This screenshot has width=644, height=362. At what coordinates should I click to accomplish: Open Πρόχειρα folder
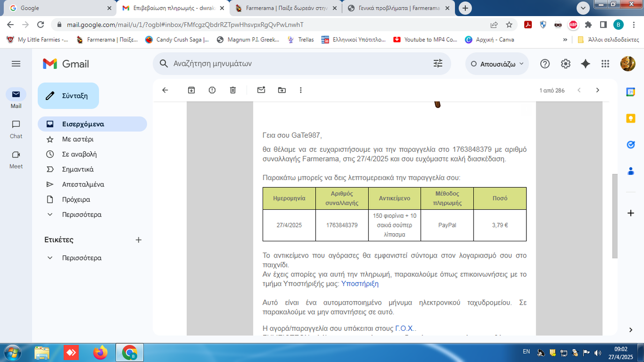coord(92,200)
